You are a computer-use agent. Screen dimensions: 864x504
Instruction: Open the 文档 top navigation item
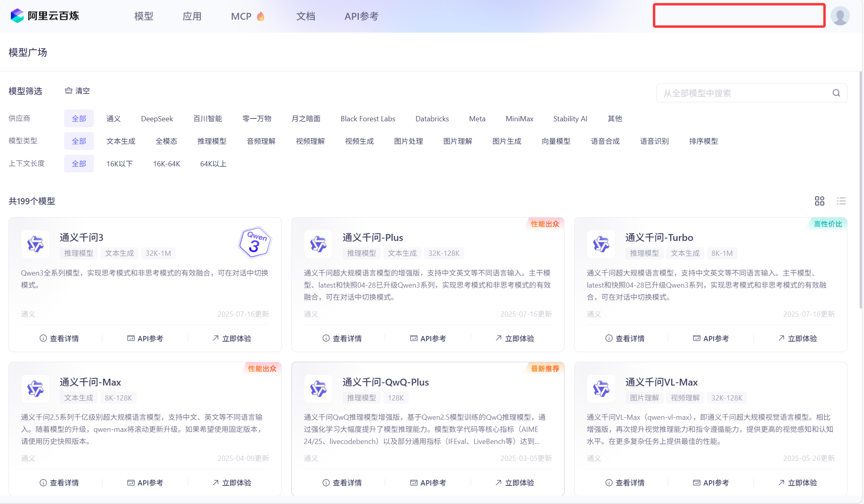coord(305,16)
